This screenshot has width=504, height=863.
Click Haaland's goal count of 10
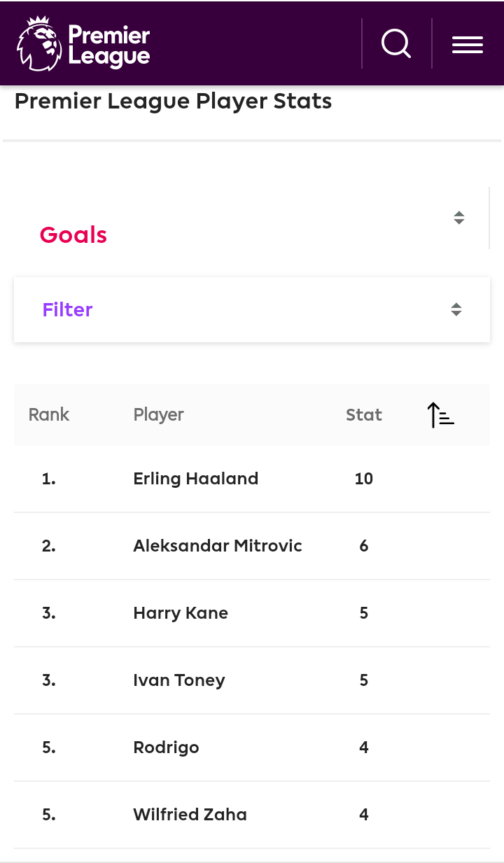[364, 479]
